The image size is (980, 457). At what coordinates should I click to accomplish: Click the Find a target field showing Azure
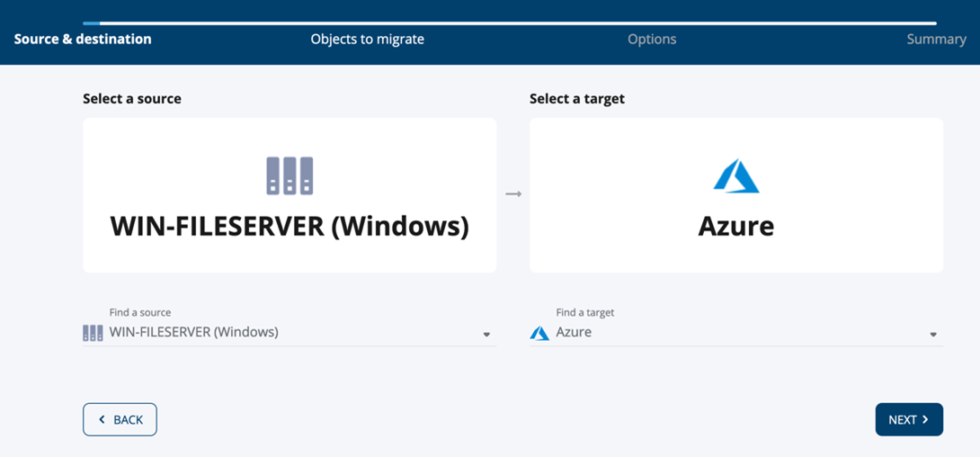click(736, 333)
